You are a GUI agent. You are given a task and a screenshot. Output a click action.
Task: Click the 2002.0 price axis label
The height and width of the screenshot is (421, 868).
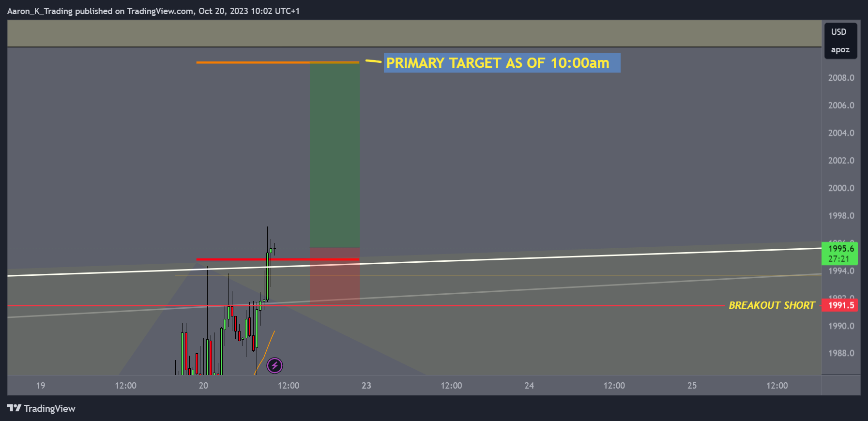(841, 161)
